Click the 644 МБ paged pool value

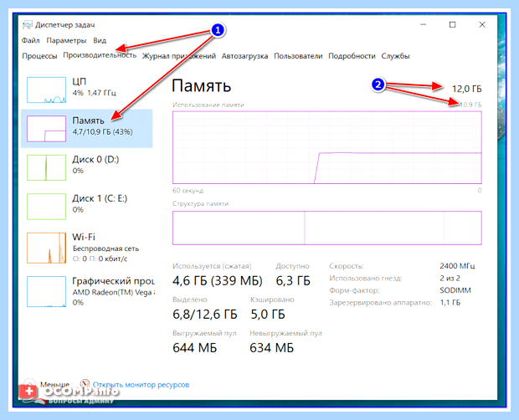click(x=194, y=347)
